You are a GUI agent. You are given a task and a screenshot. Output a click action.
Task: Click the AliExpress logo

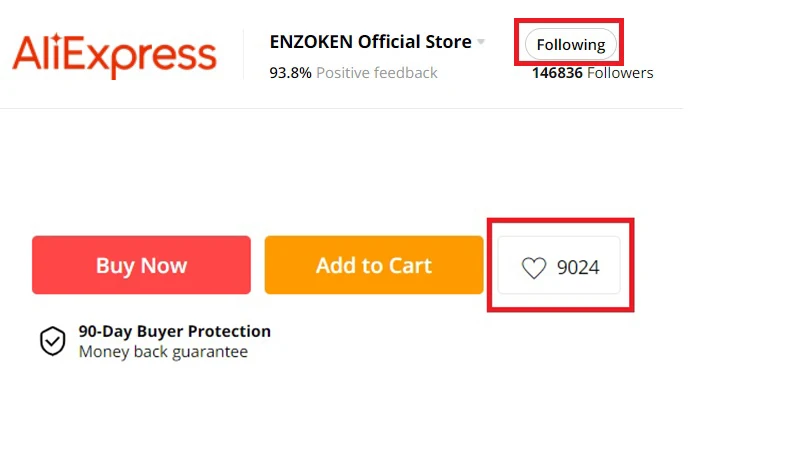pos(114,55)
